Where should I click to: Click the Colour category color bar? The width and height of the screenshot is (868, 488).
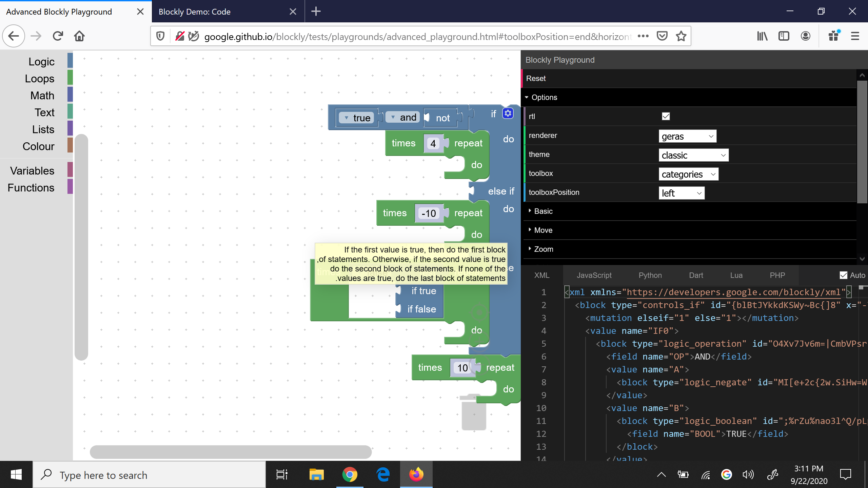coord(70,145)
